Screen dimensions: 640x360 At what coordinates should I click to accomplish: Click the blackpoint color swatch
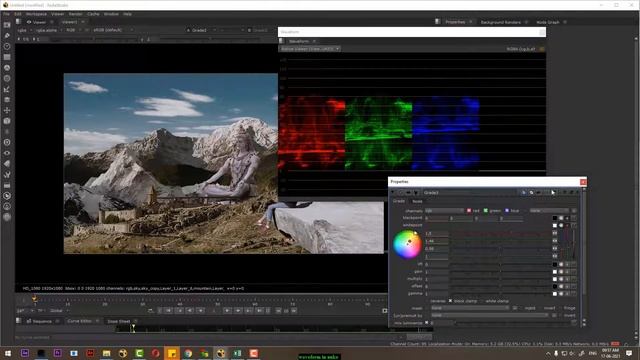pyautogui.click(x=555, y=218)
